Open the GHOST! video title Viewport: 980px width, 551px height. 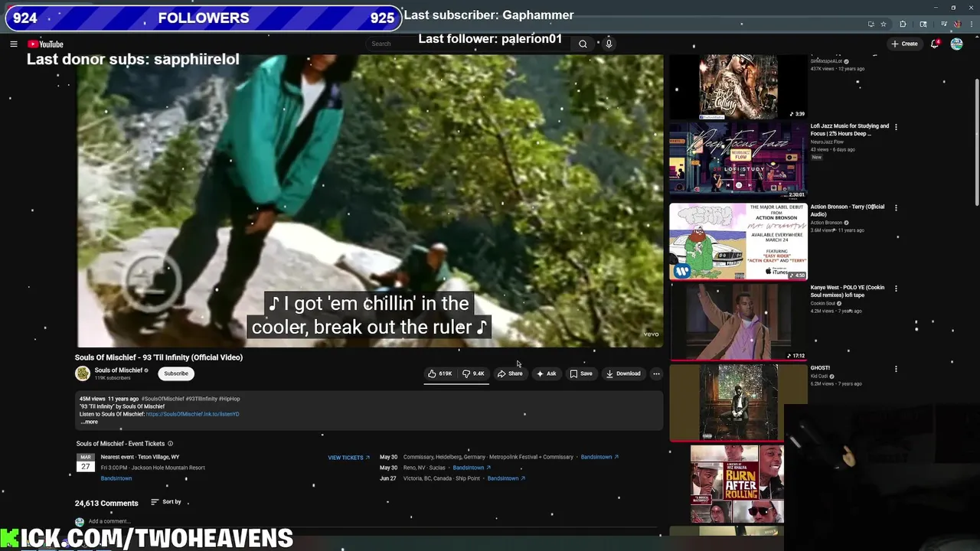tap(820, 368)
